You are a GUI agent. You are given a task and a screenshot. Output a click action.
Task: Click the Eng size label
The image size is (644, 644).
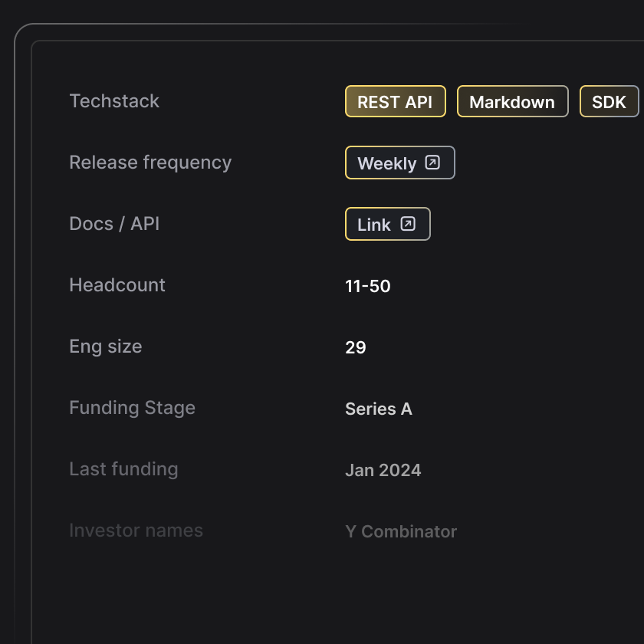click(x=106, y=347)
